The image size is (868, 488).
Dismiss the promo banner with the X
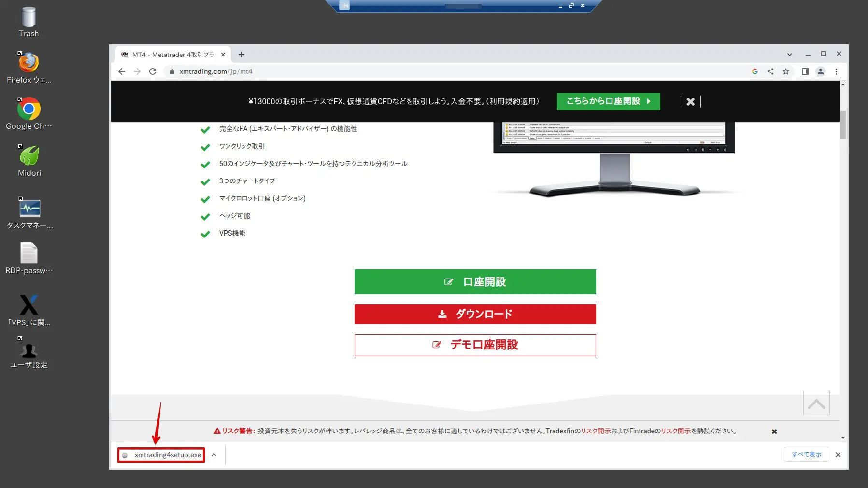click(690, 102)
